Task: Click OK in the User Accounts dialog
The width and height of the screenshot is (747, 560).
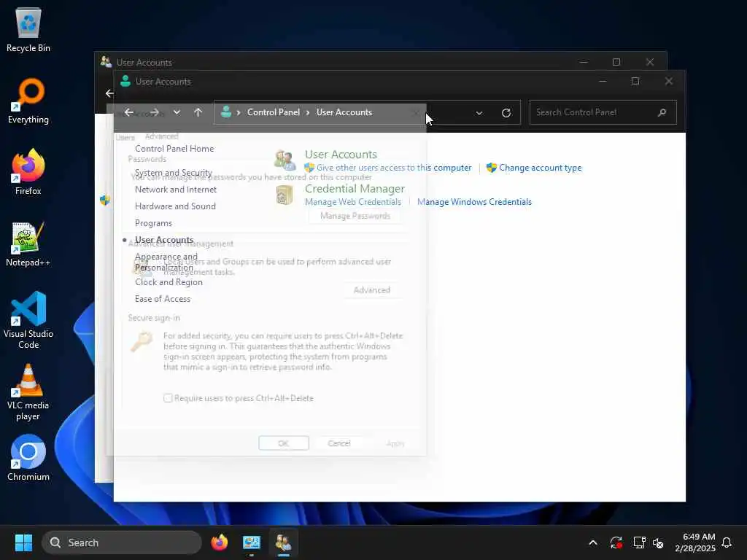Action: [x=284, y=443]
